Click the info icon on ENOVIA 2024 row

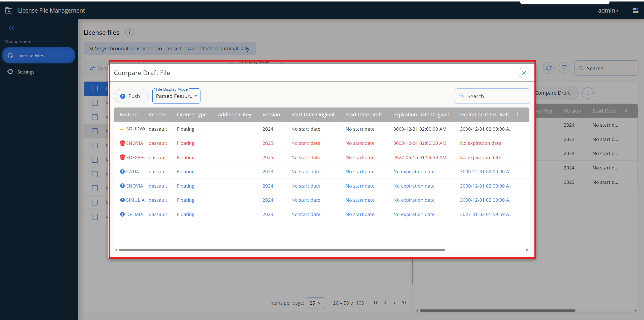pyautogui.click(x=122, y=186)
